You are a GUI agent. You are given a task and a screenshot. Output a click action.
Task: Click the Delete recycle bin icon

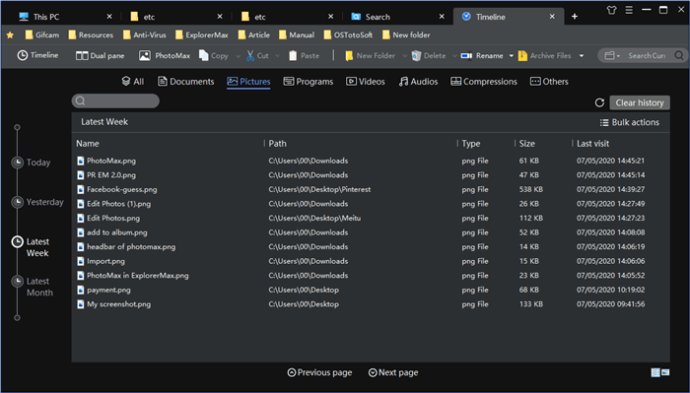416,55
